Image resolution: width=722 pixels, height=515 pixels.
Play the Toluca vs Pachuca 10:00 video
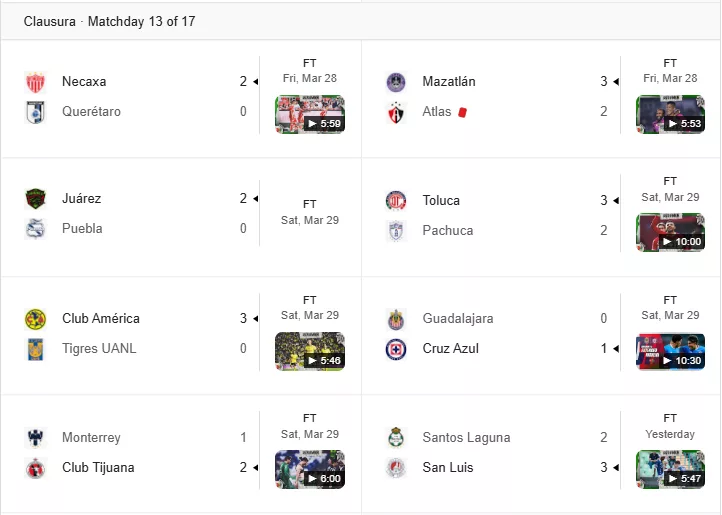670,232
